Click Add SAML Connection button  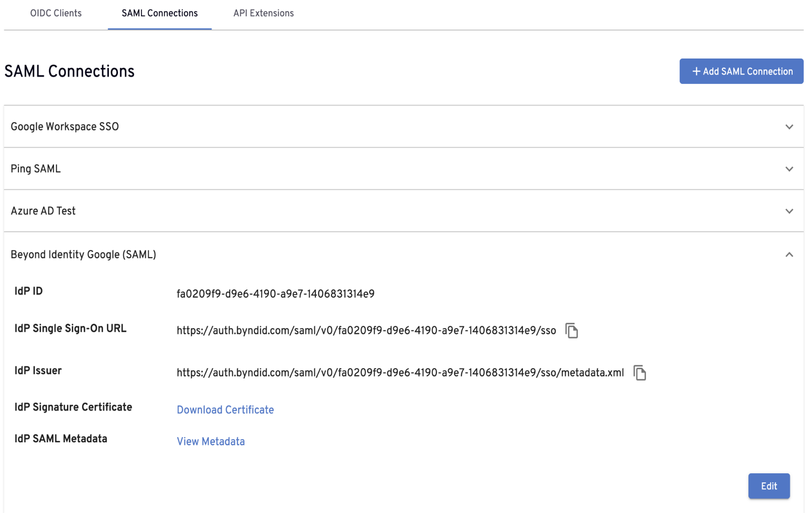tap(741, 71)
